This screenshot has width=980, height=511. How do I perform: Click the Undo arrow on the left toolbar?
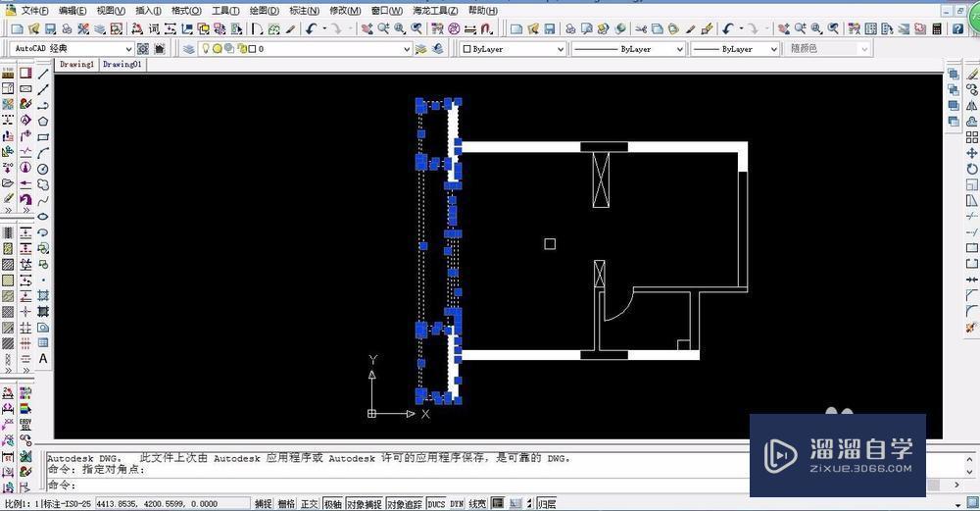coord(311,28)
